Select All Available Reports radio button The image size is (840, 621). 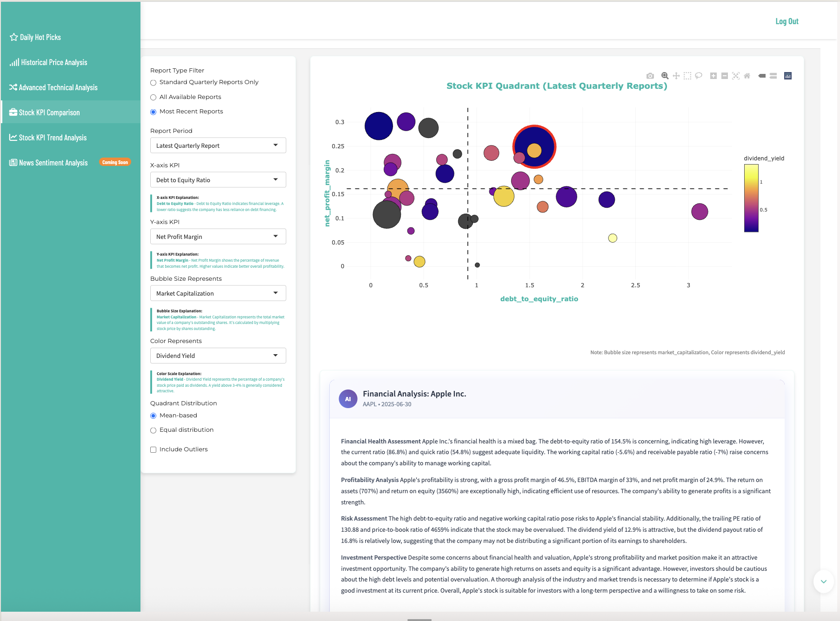pyautogui.click(x=153, y=97)
